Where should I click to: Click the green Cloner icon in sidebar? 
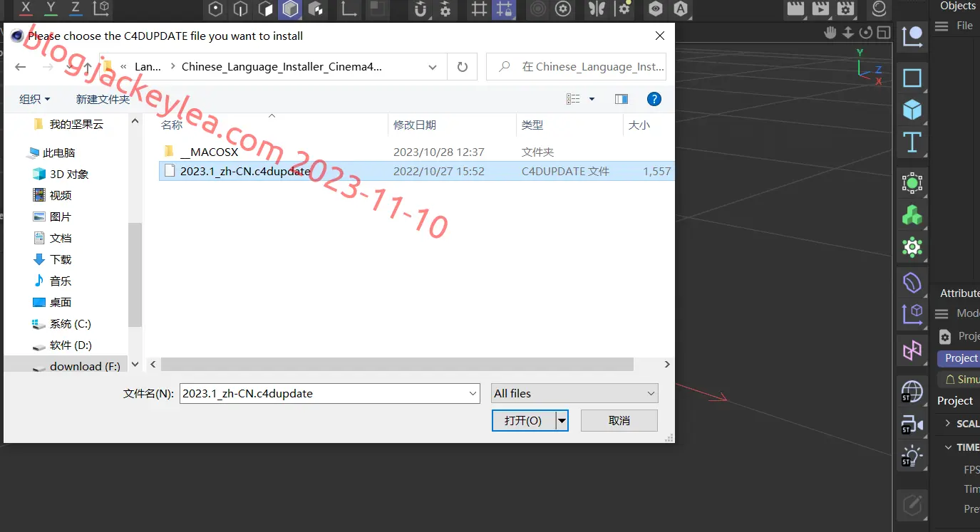point(912,215)
